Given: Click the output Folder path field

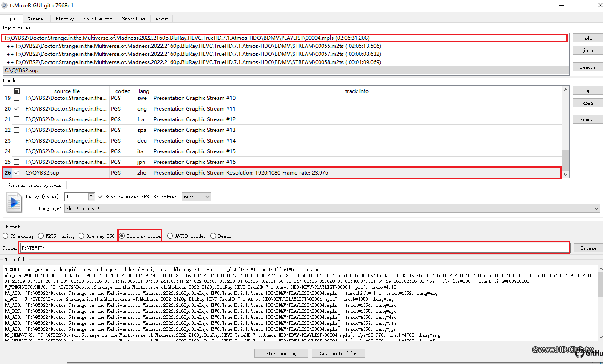Looking at the screenshot, I should click(x=294, y=248).
